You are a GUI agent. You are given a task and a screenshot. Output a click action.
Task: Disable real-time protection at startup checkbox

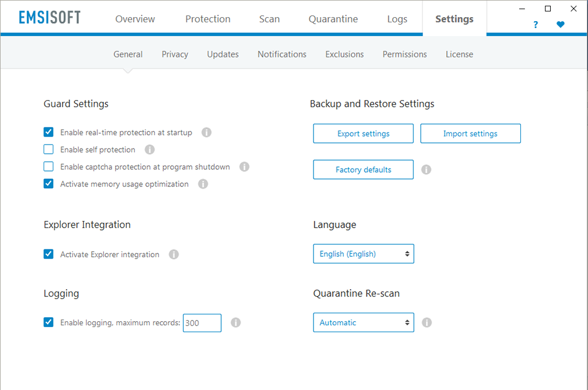pyautogui.click(x=49, y=132)
